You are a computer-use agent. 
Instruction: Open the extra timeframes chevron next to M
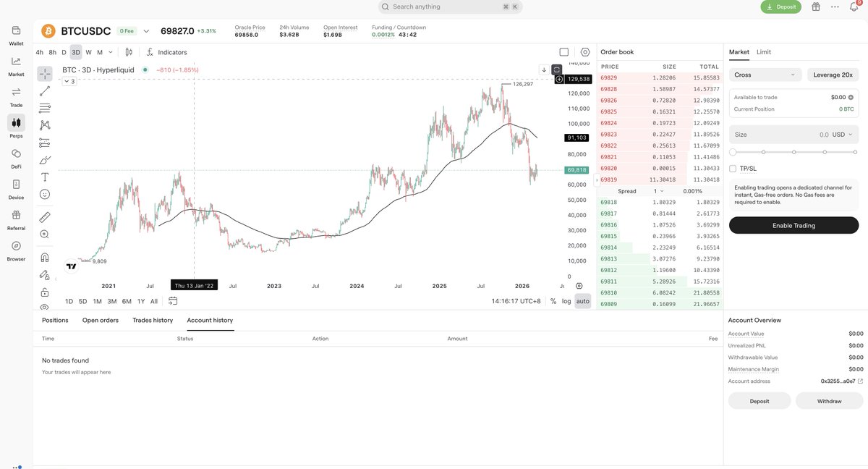pyautogui.click(x=109, y=51)
